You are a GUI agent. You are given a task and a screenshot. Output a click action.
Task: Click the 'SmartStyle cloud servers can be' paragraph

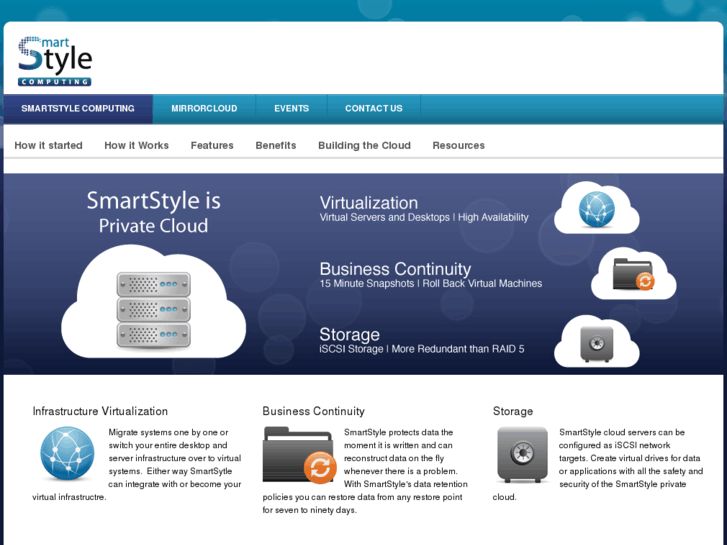tap(598, 464)
